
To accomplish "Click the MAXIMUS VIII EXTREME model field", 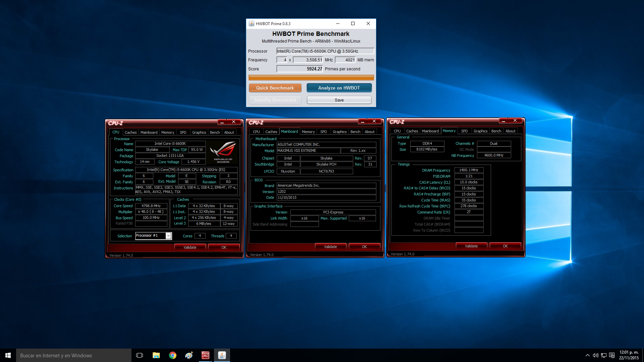I will click(309, 151).
